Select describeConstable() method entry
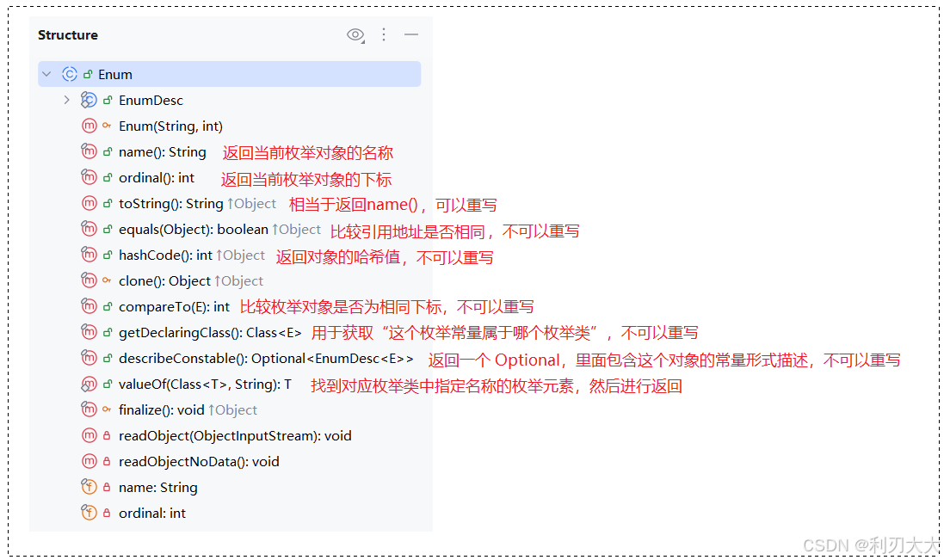The image size is (944, 560). pyautogui.click(x=266, y=359)
